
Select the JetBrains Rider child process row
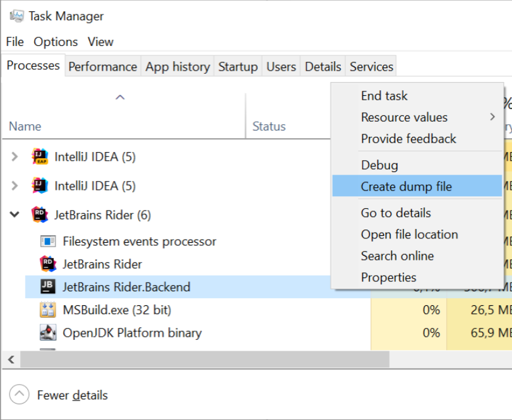102,264
